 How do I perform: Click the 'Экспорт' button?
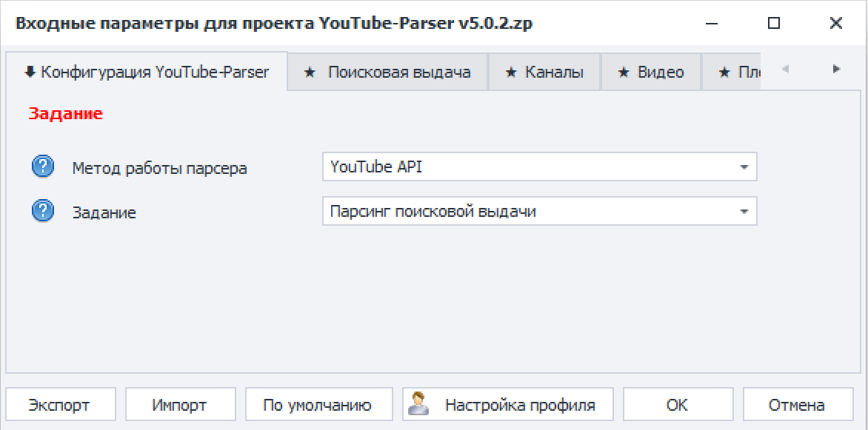point(60,405)
